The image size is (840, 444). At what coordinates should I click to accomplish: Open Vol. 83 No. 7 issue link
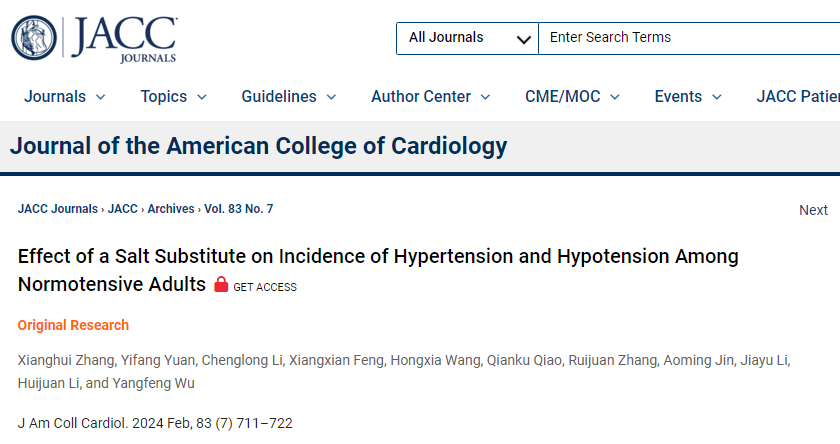(x=238, y=209)
